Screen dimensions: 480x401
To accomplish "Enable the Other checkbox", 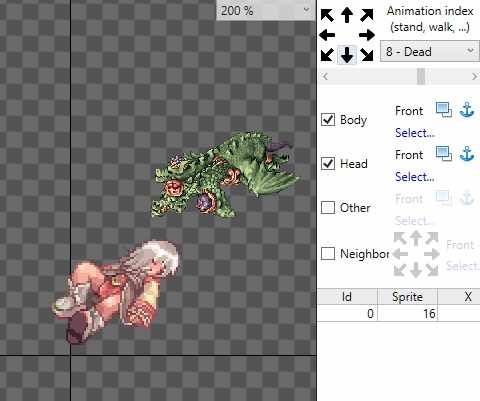I will (328, 207).
